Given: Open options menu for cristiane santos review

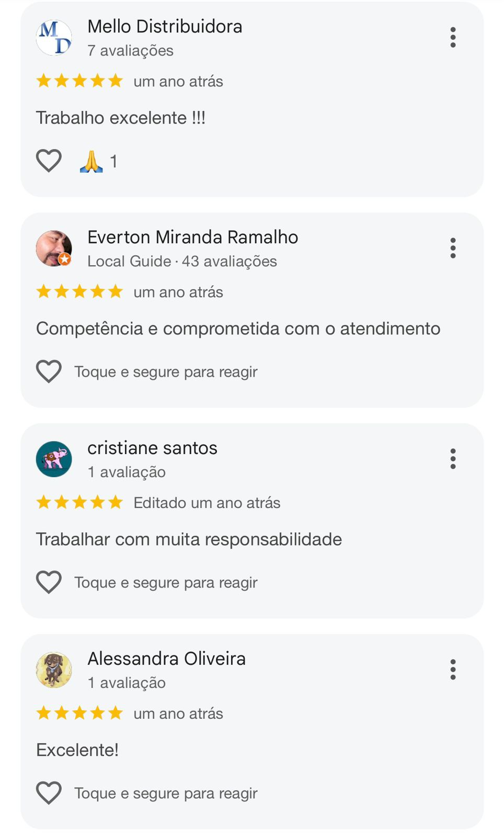Looking at the screenshot, I should point(453,459).
